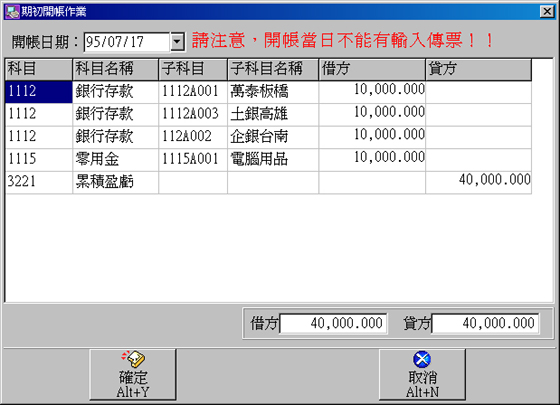The height and width of the screenshot is (405, 560).
Task: Click the 科目 column header
Action: pos(39,69)
